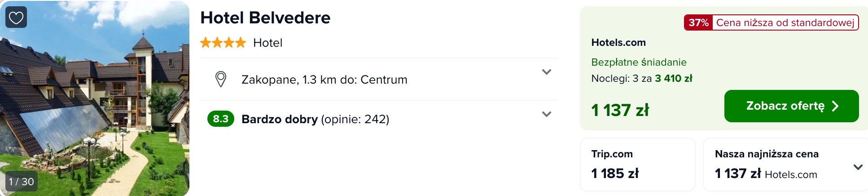Click Zakopane, 1.3 km do: Centrum text
868x196 pixels.
[324, 80]
